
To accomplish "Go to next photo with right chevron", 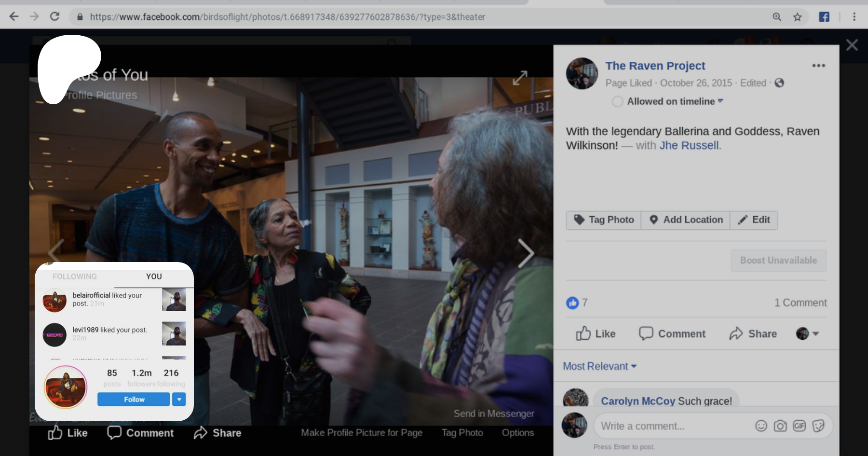I will pyautogui.click(x=526, y=253).
